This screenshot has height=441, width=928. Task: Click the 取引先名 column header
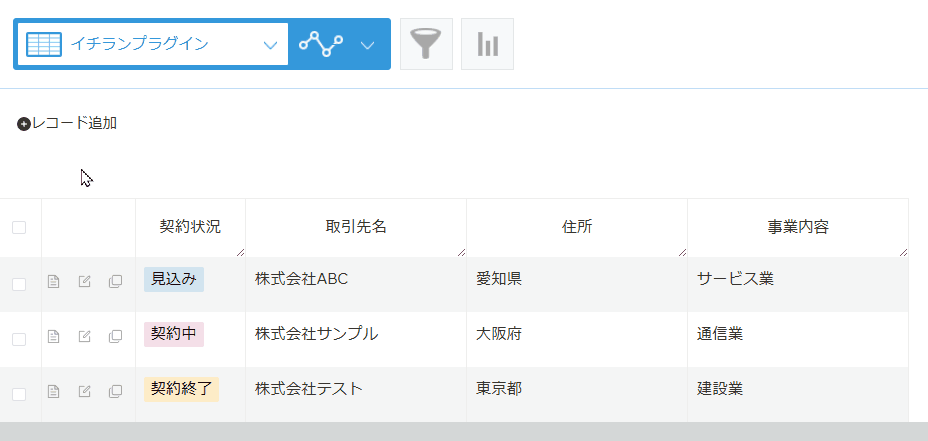[x=356, y=227]
